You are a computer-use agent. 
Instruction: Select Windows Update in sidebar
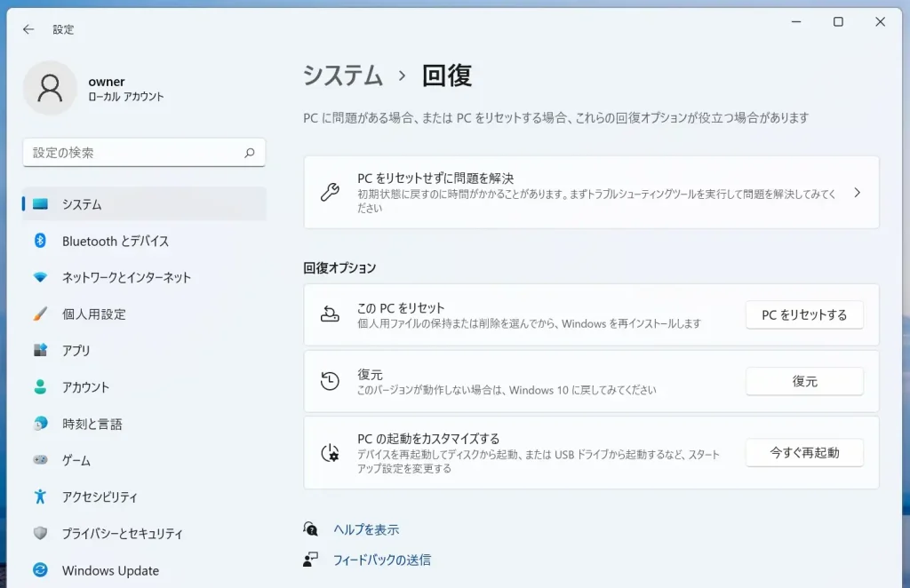pos(110,570)
